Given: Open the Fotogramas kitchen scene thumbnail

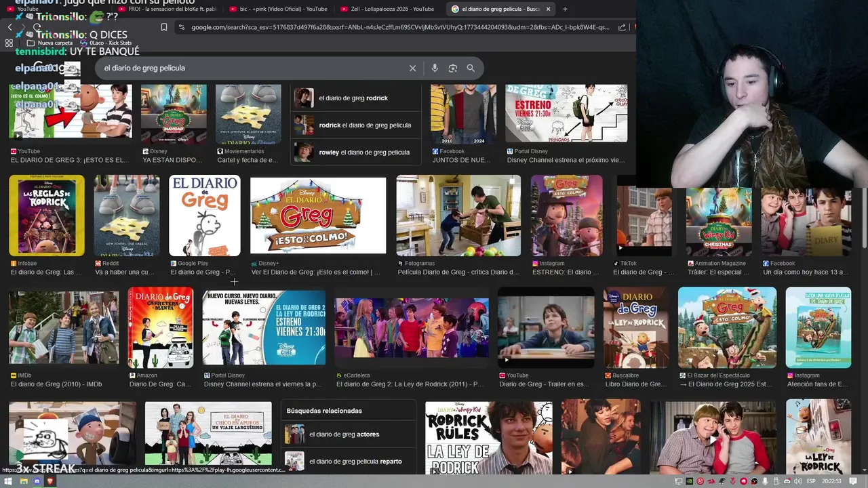Looking at the screenshot, I should [x=458, y=216].
